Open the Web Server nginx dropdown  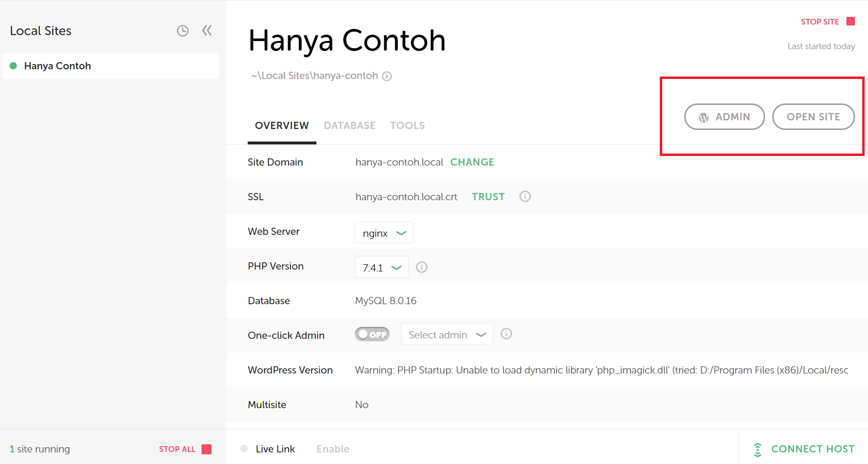pyautogui.click(x=384, y=232)
